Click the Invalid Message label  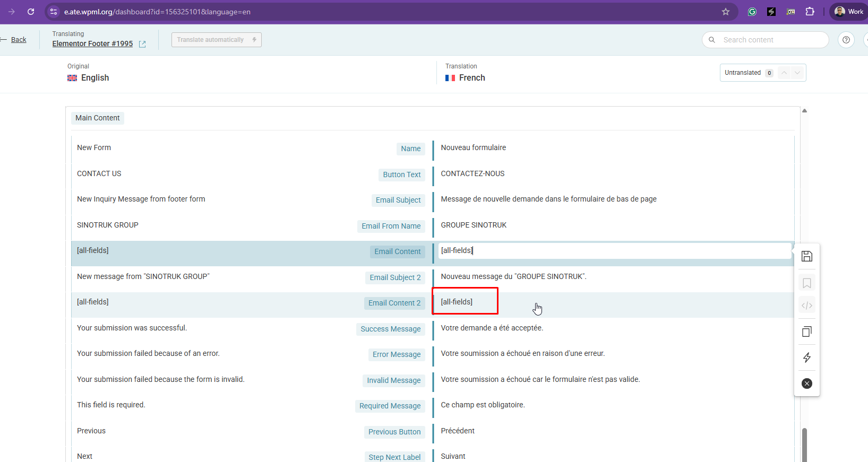tap(394, 380)
